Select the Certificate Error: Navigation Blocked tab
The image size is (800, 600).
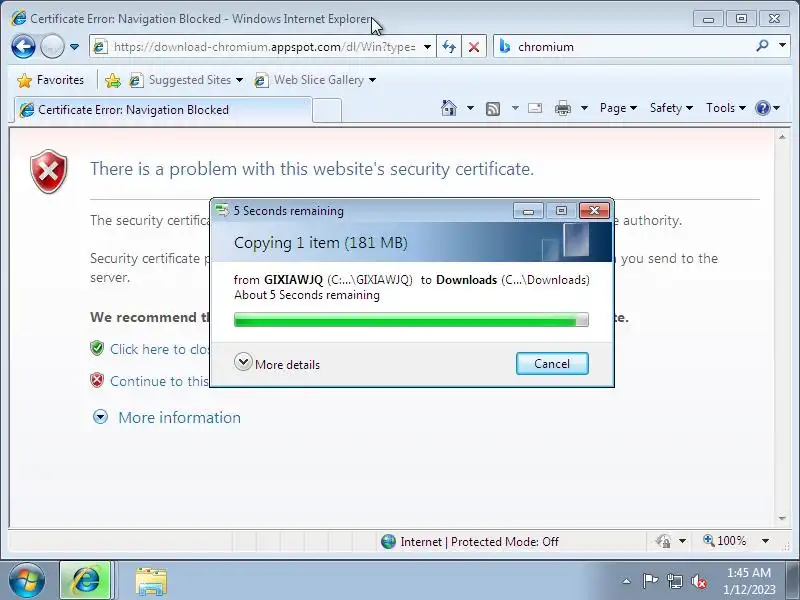tap(162, 110)
